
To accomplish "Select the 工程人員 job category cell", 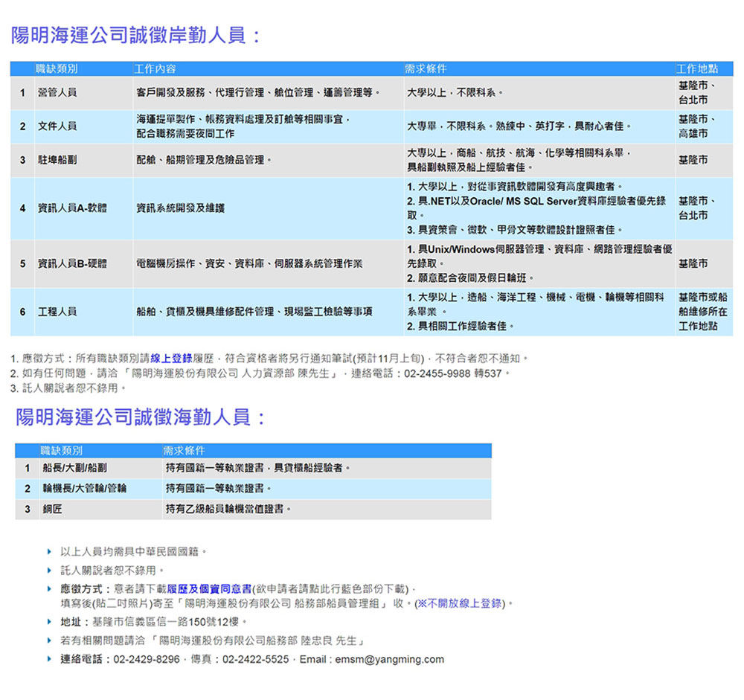I will coord(83,312).
